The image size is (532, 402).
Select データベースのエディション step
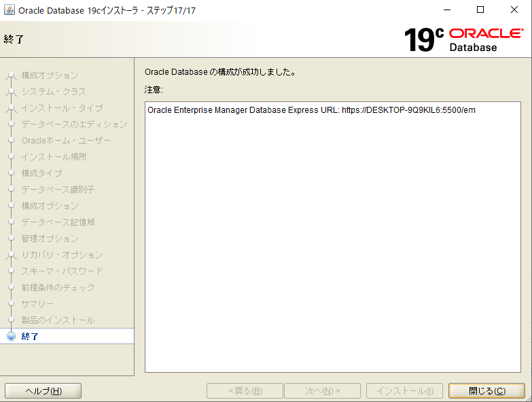coord(74,124)
